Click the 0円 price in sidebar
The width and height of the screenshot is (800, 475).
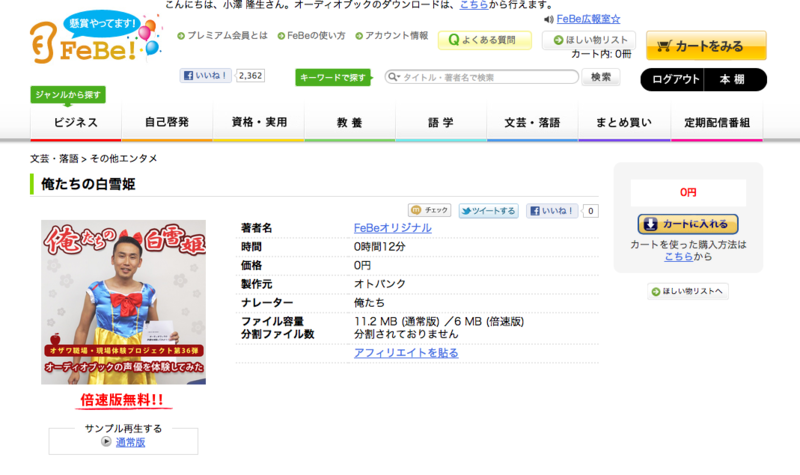click(688, 192)
